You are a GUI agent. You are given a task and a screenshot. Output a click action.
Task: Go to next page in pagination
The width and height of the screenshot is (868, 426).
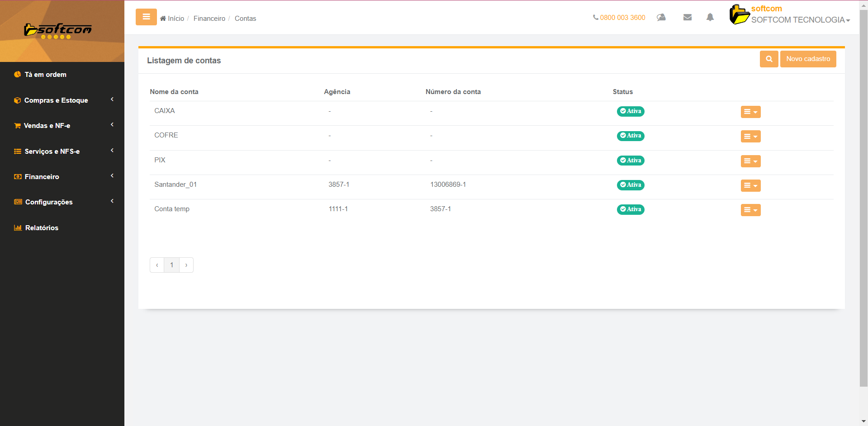click(x=186, y=265)
